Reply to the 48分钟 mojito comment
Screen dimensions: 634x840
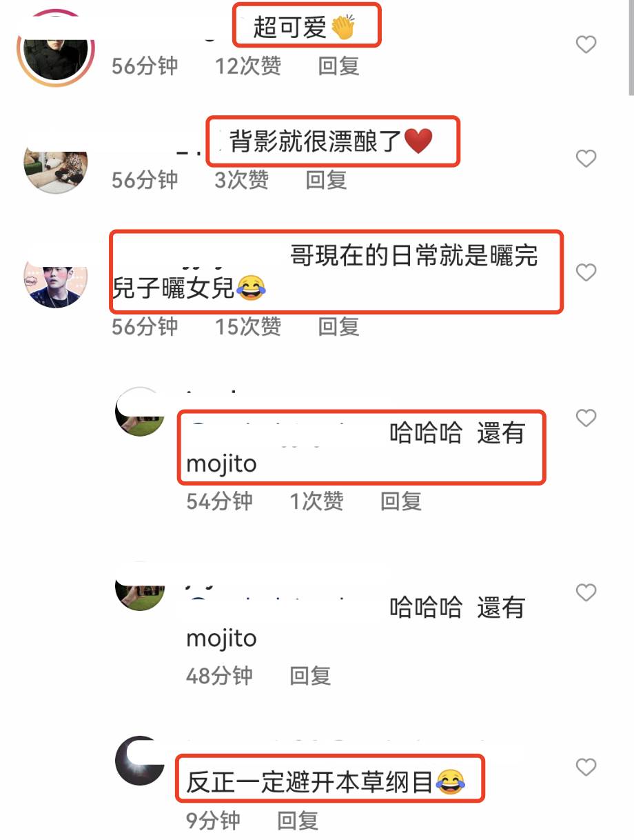point(310,675)
